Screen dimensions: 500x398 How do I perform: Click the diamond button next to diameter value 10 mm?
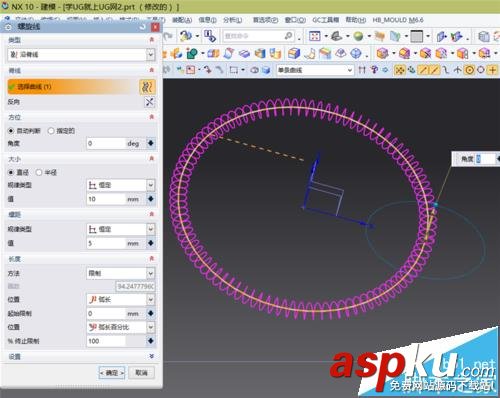tap(151, 199)
